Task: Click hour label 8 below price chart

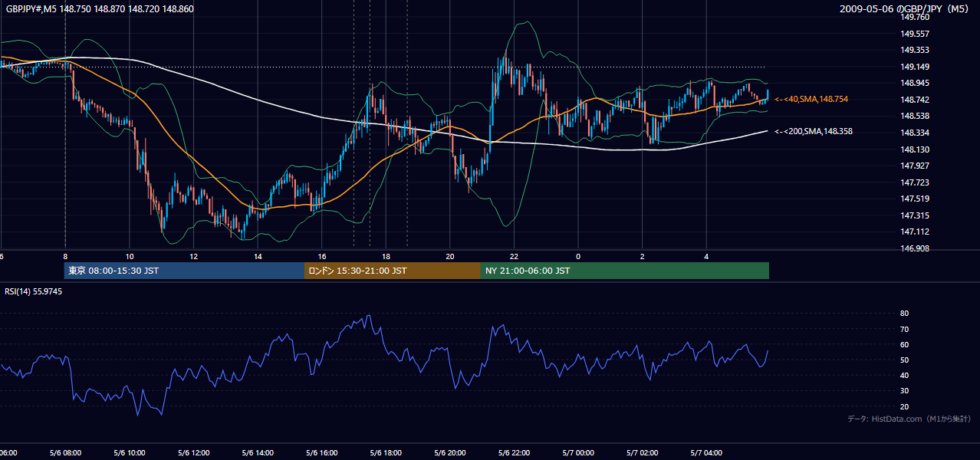Action: click(65, 257)
